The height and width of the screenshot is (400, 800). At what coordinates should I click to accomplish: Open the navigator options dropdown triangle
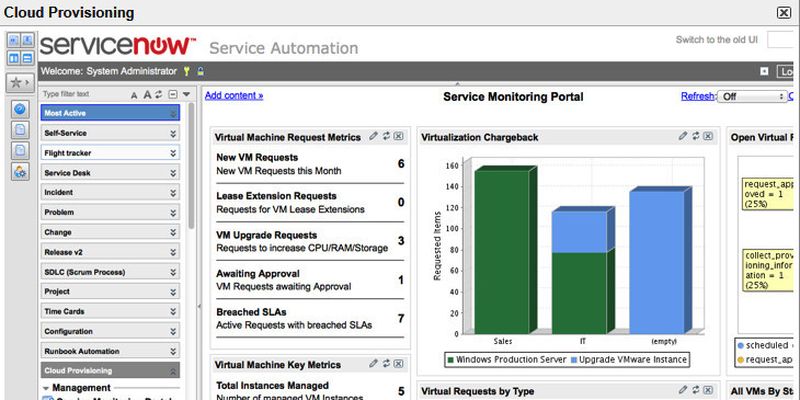(186, 94)
